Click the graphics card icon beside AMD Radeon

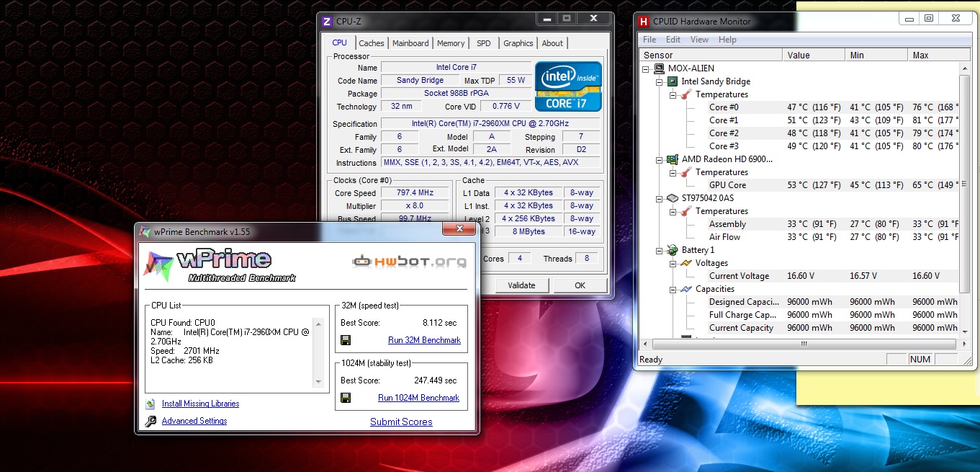(x=672, y=159)
